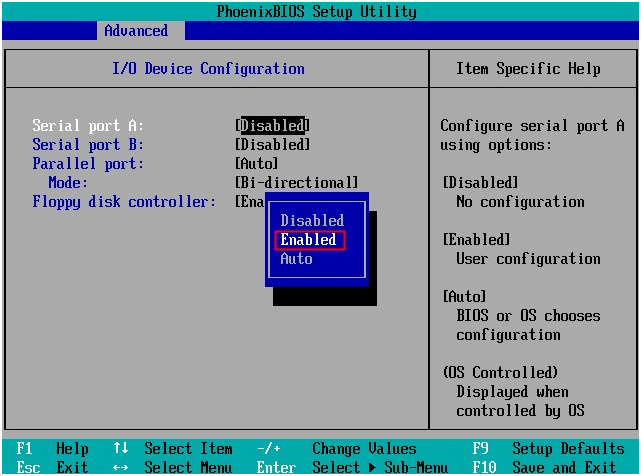Click the left-right arrows Select Menu icon

[121, 467]
